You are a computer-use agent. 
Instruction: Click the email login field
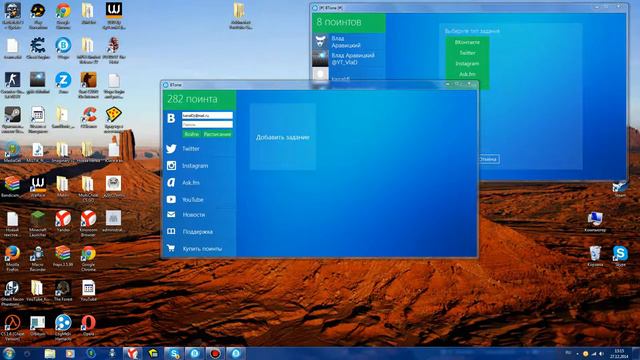(207, 116)
